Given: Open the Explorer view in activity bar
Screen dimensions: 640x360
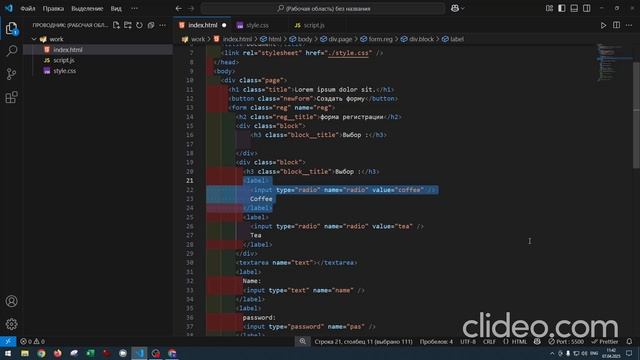Looking at the screenshot, I should coord(11,29).
